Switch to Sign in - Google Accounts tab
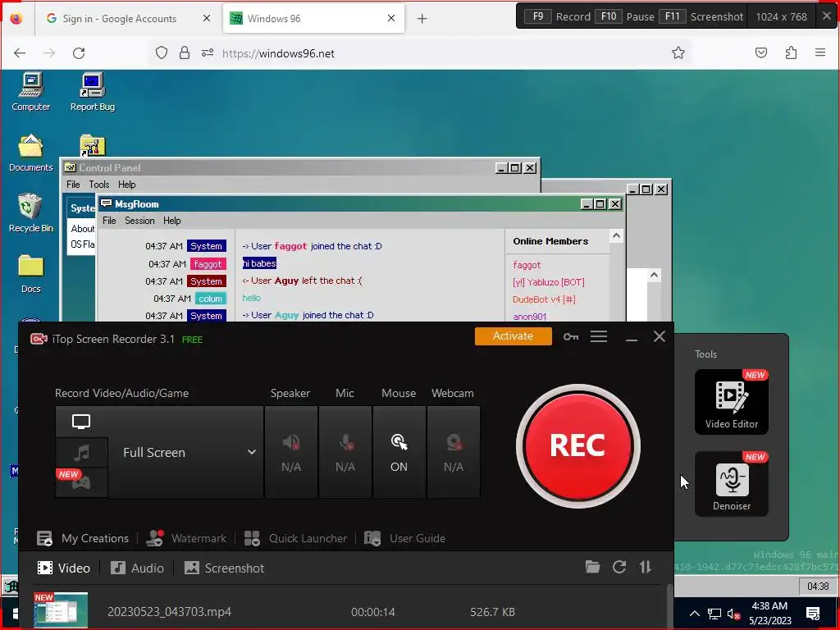840x630 pixels. (120, 18)
